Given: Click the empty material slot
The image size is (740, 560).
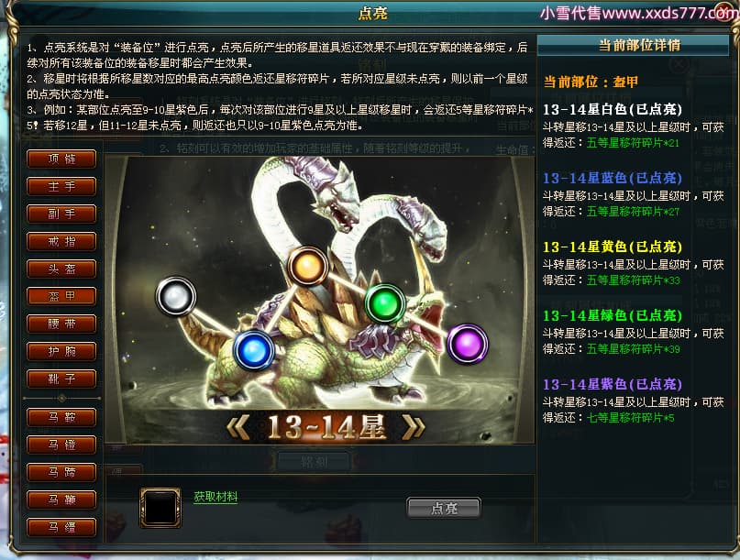Looking at the screenshot, I should coord(160,508).
